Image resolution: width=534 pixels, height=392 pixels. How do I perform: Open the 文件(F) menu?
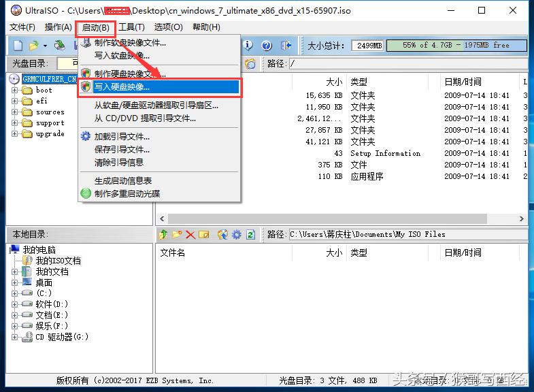click(22, 27)
